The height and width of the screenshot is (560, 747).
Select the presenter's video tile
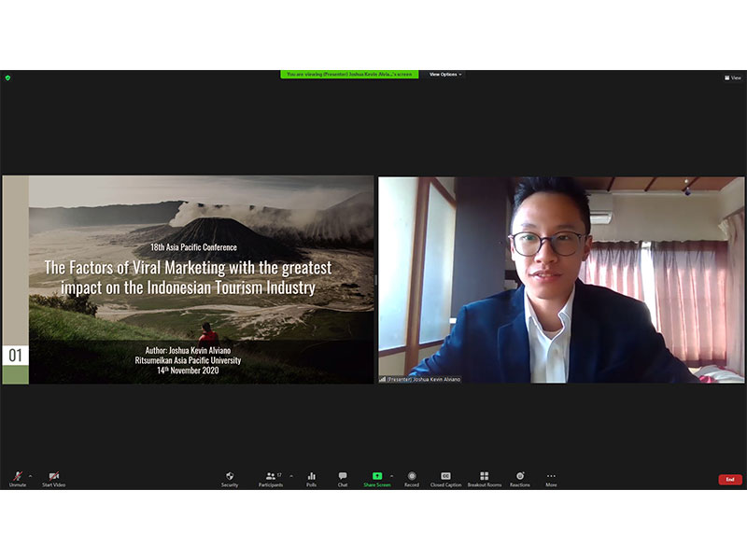pos(561,280)
